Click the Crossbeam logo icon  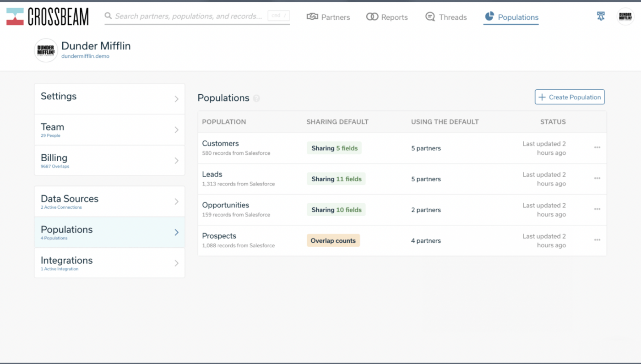15,16
